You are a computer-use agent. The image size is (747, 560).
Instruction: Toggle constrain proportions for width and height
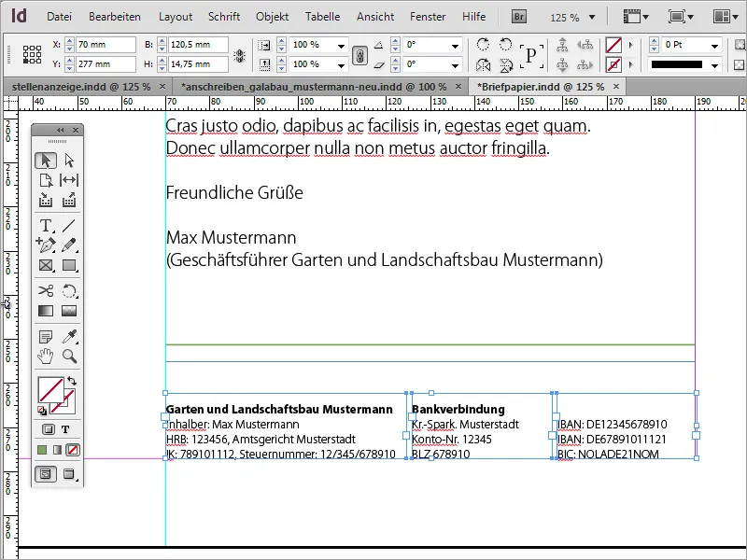point(239,55)
